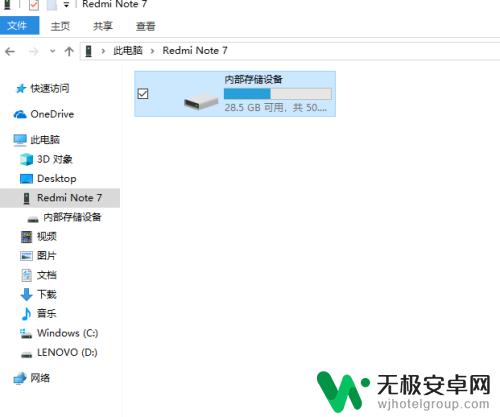The image size is (500, 417).
Task: Open LENOVO (D:) drive in sidebar
Action: tap(67, 352)
